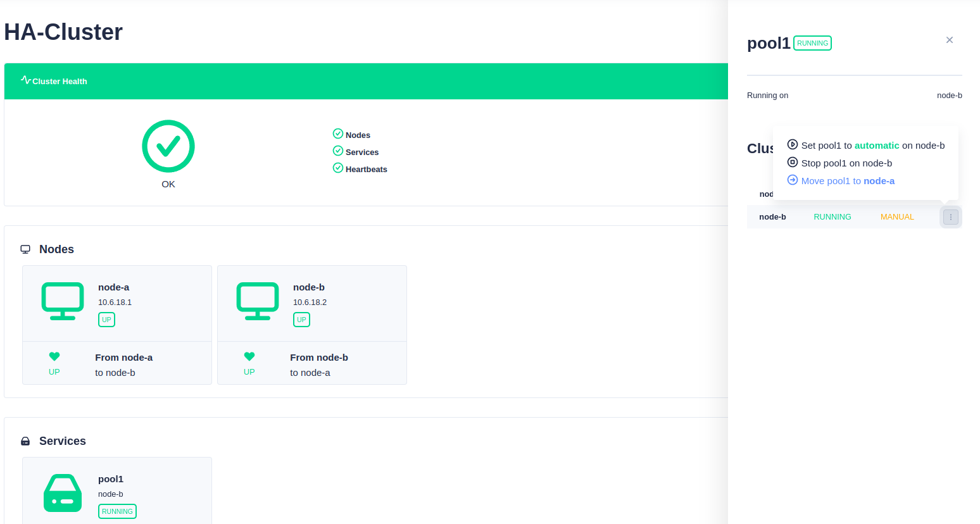Viewport: 980px width, 524px height.
Task: Click the UP status badge on node-a
Action: tap(106, 320)
